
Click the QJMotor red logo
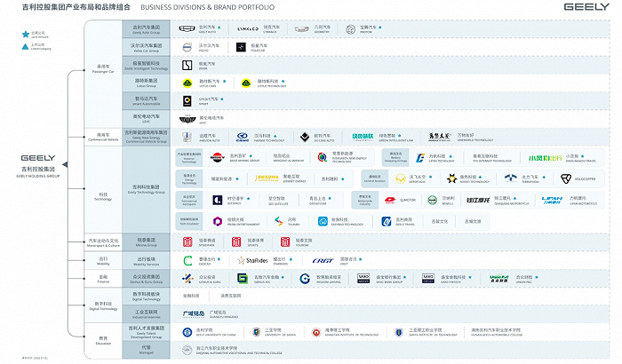point(390,201)
